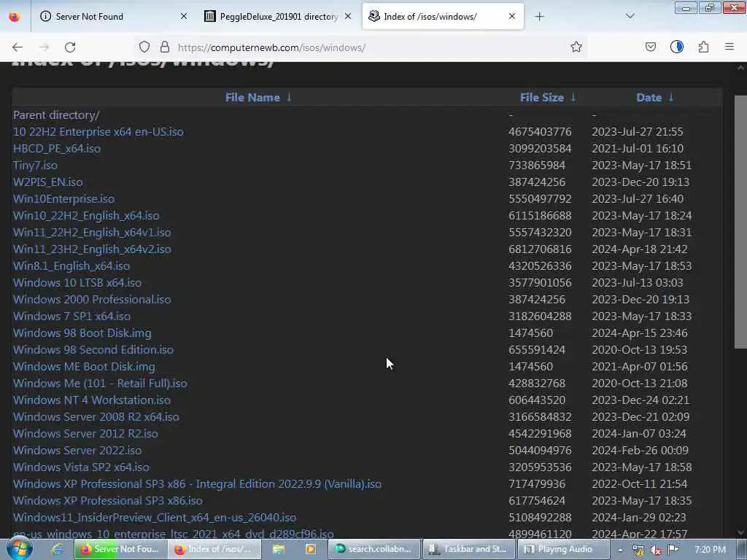Open the Tiny7.iso link

pyautogui.click(x=35, y=166)
